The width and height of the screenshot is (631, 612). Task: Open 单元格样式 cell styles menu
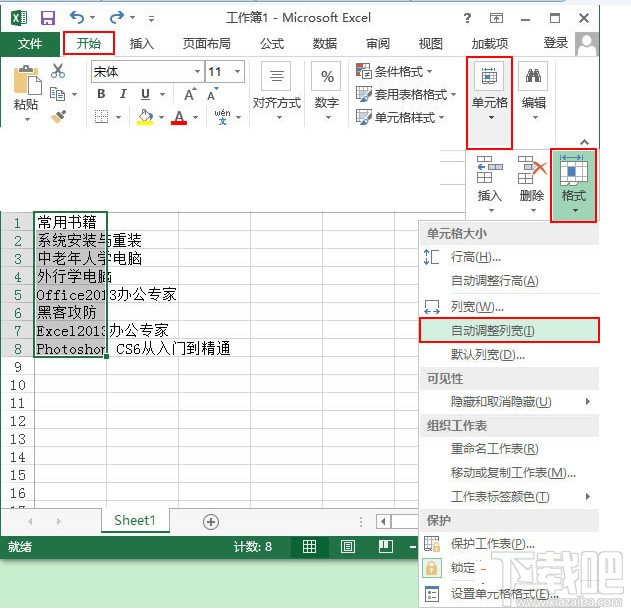[400, 117]
